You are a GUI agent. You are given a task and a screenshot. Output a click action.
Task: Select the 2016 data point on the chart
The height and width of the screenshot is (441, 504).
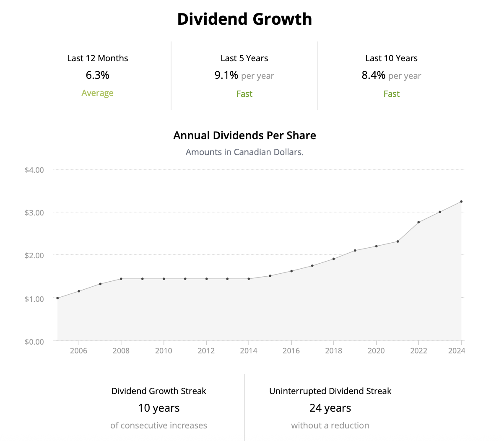[x=291, y=271]
